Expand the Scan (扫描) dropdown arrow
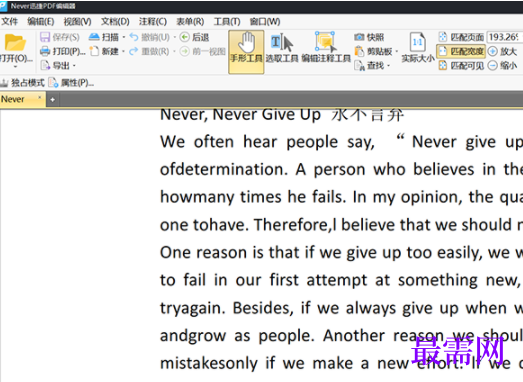Viewport: 523px width, 382px height. tap(124, 37)
